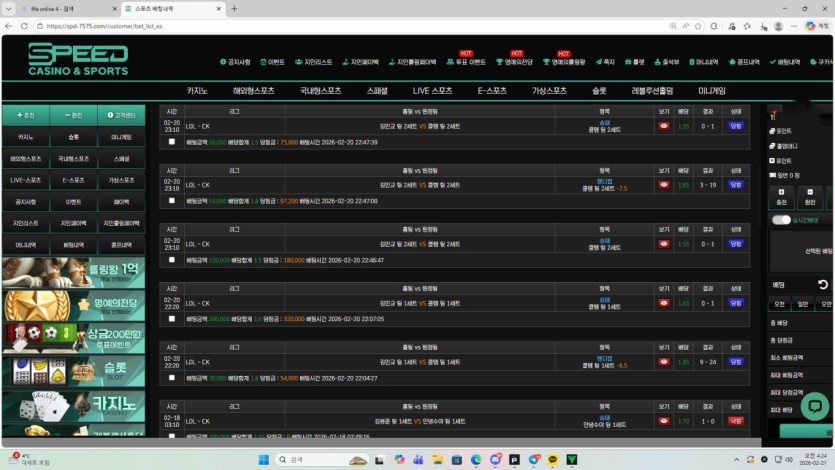Check the checkbox for the first bet record
Image resolution: width=835 pixels, height=470 pixels.
click(x=172, y=142)
